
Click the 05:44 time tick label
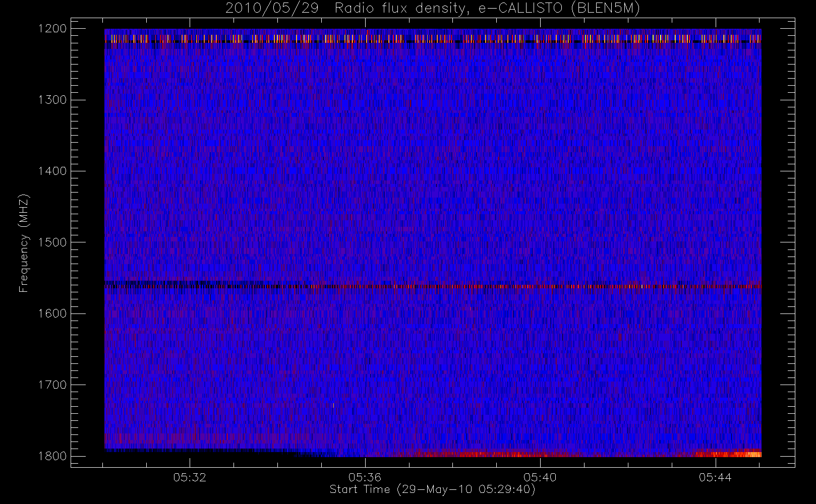tap(715, 477)
